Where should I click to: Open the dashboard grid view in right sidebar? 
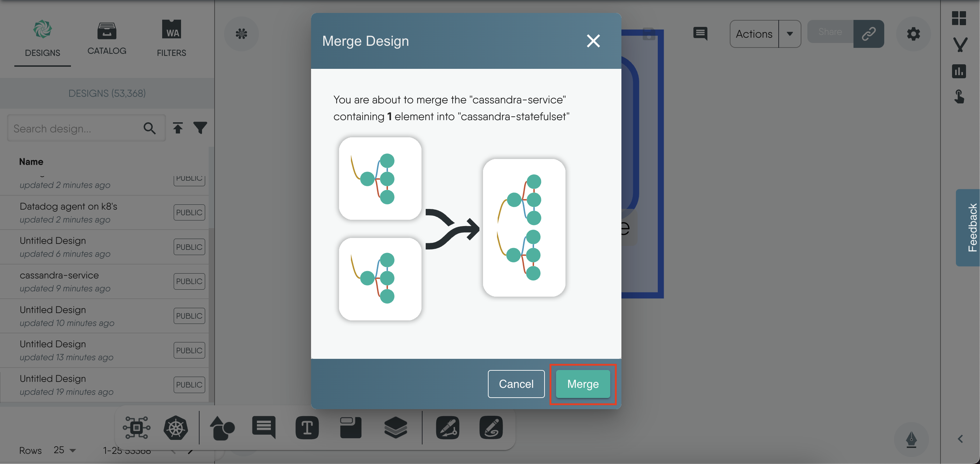[x=959, y=18]
